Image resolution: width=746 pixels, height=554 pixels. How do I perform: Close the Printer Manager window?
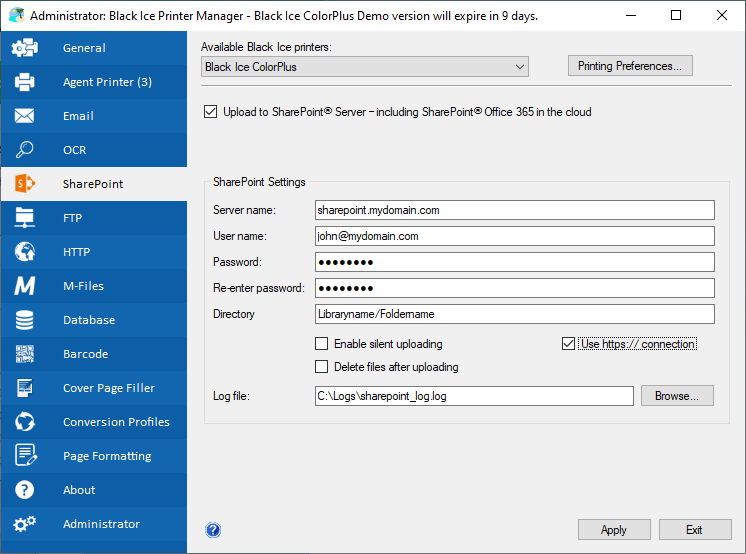tap(721, 15)
